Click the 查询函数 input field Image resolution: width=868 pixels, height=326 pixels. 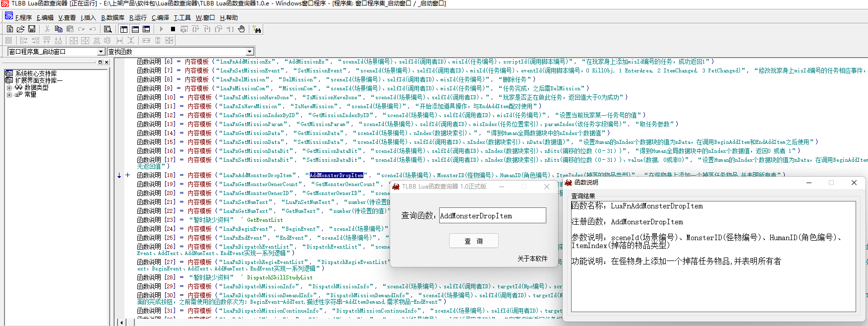[492, 216]
